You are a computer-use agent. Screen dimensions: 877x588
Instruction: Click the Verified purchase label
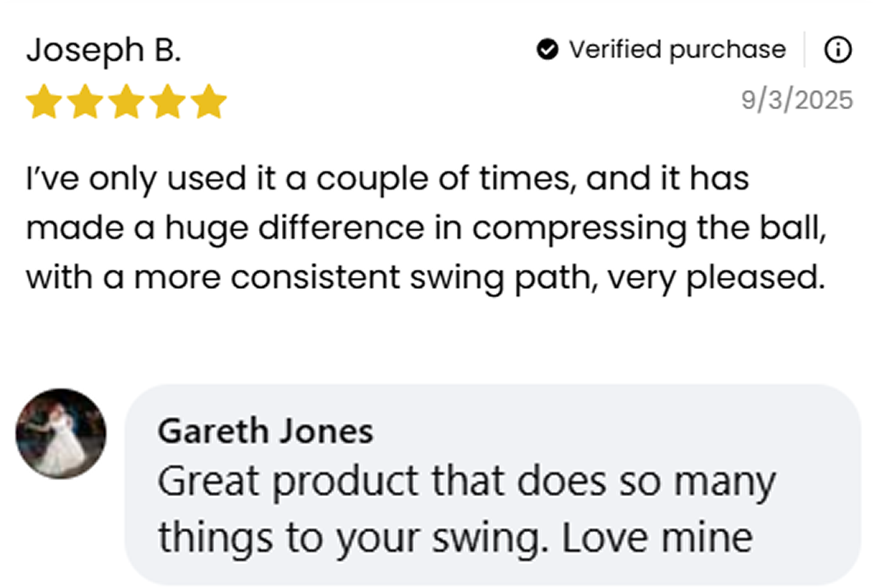click(x=677, y=50)
